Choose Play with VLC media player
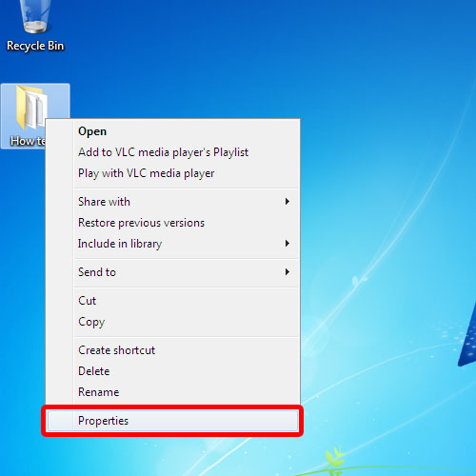476x476 pixels. [x=172, y=173]
